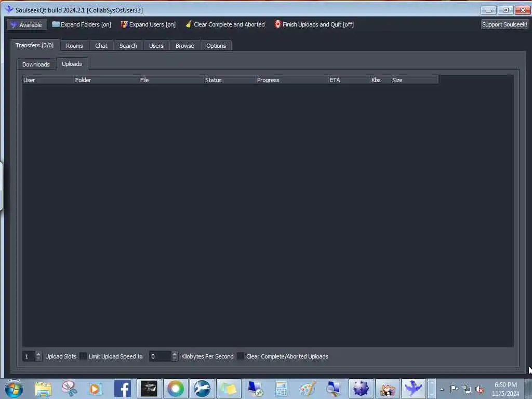Open the Windows Start menu orb
532x399 pixels.
point(14,389)
